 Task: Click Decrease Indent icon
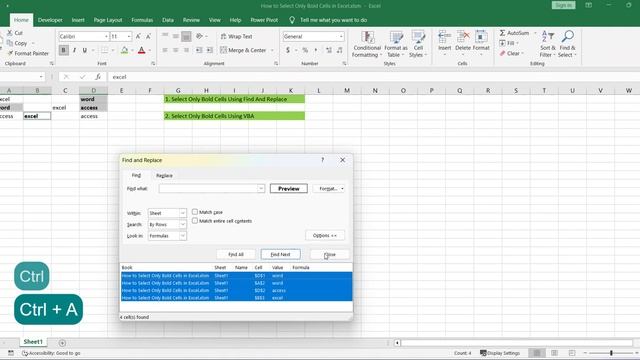pos(199,50)
